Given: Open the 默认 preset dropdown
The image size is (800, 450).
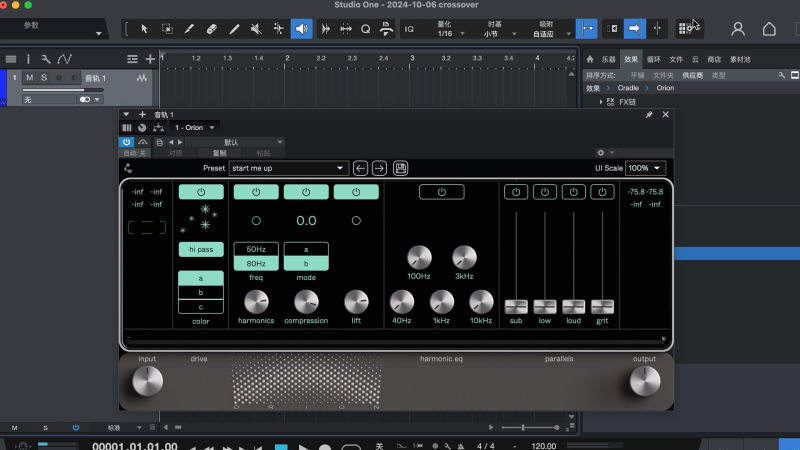Looking at the screenshot, I should [x=235, y=142].
